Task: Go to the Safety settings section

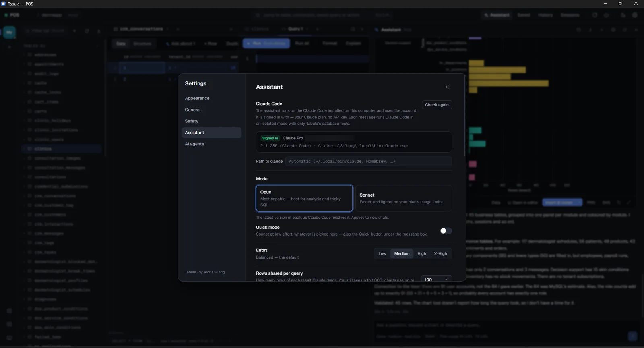Action: (x=211, y=121)
